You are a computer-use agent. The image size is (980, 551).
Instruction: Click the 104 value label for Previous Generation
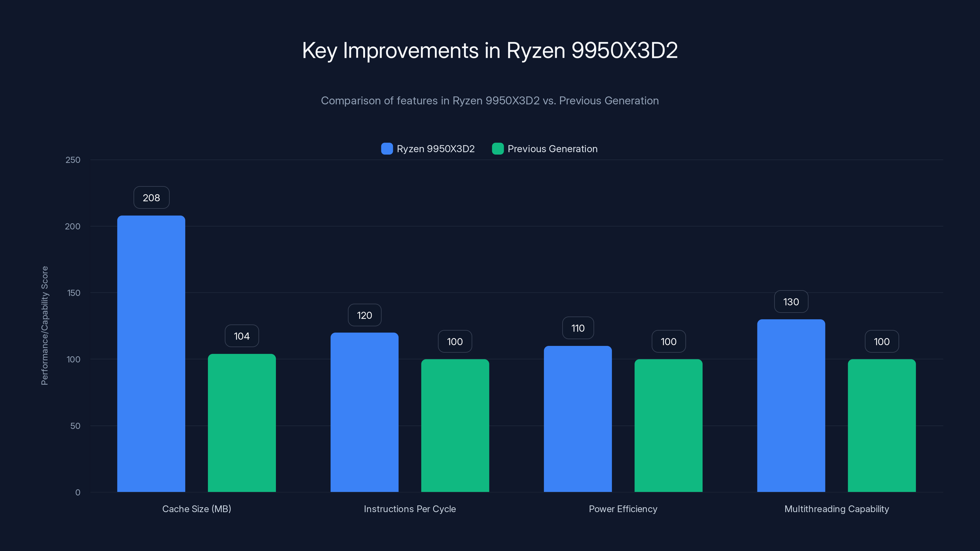tap(242, 336)
